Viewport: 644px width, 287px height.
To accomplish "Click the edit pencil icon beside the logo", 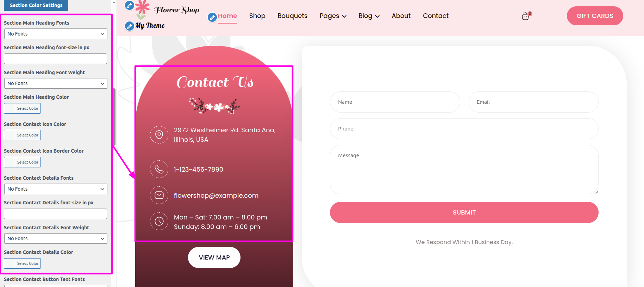I will (x=130, y=5).
